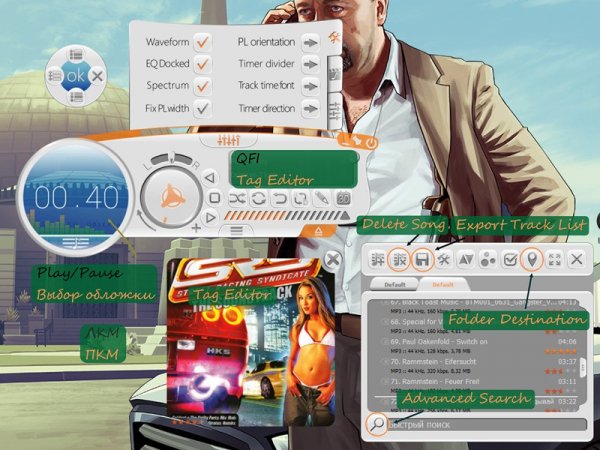
Task: Adjust the L/R balance slider
Action: pos(172,158)
